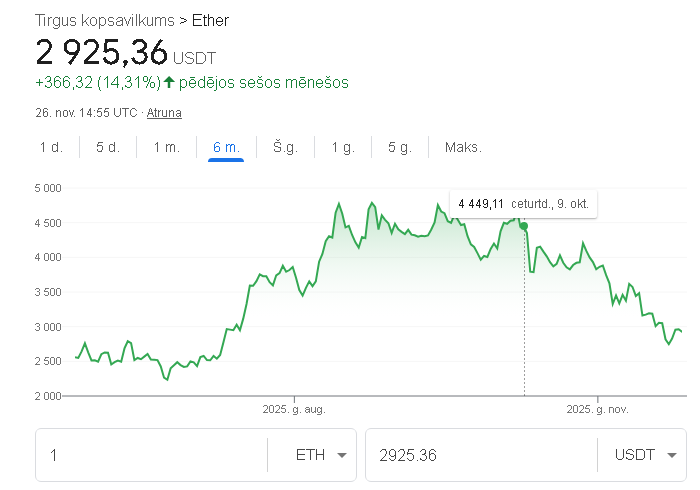Show the 1 g. one-year chart

(343, 147)
